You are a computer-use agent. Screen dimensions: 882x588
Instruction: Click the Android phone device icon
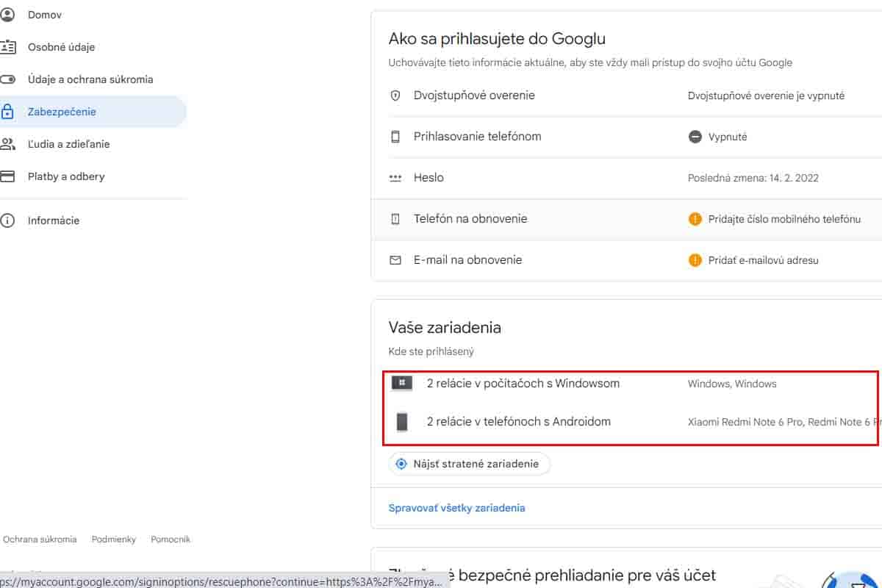tap(402, 422)
